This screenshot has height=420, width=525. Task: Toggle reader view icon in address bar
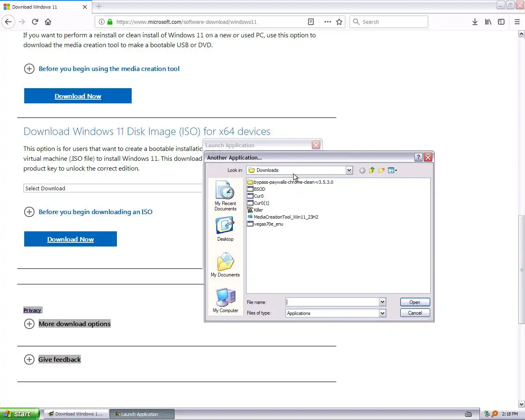(311, 22)
